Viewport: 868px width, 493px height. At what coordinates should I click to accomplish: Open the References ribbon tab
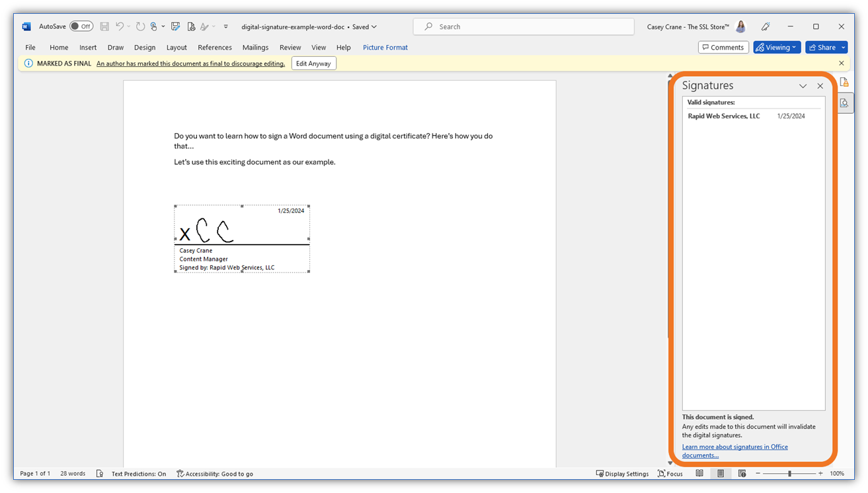[x=215, y=47]
